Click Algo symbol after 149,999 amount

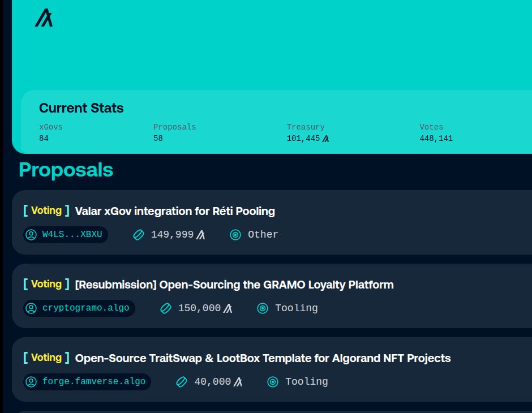tap(200, 235)
